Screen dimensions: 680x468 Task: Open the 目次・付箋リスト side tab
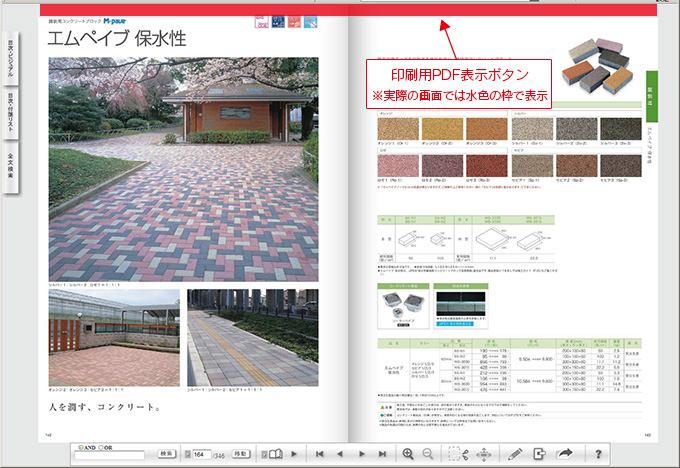coord(10,112)
